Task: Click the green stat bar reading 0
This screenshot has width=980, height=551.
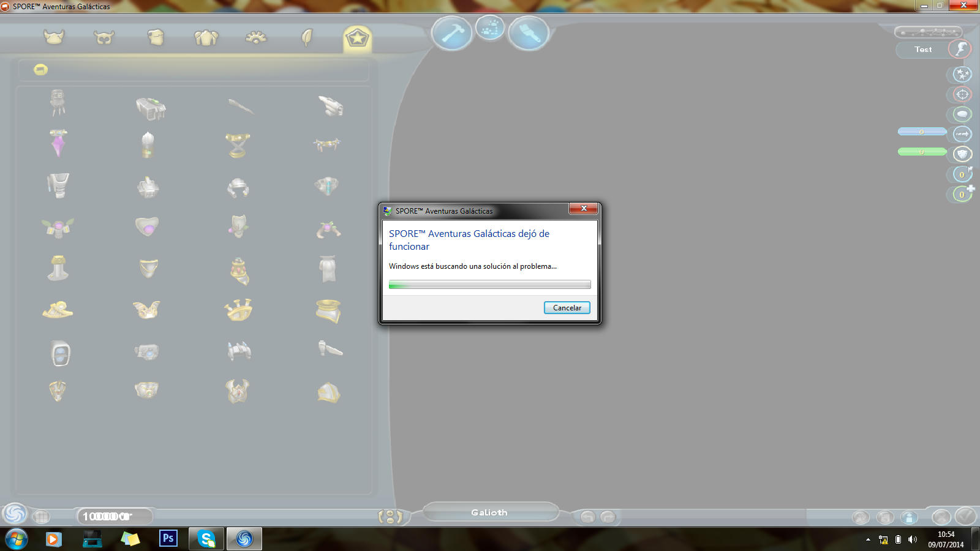Action: coord(922,151)
